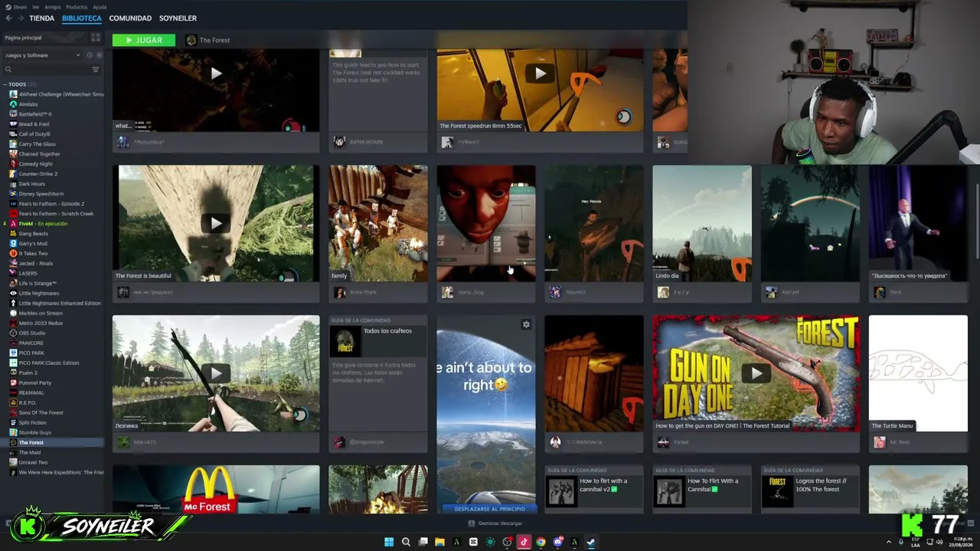Open Windows Start menu
980x551 pixels.
pos(389,542)
